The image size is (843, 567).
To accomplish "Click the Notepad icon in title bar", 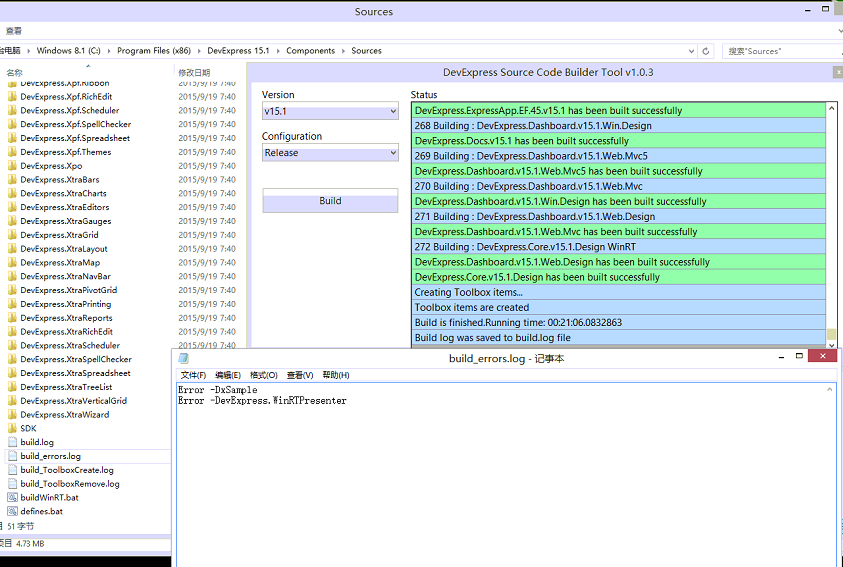I will [183, 358].
